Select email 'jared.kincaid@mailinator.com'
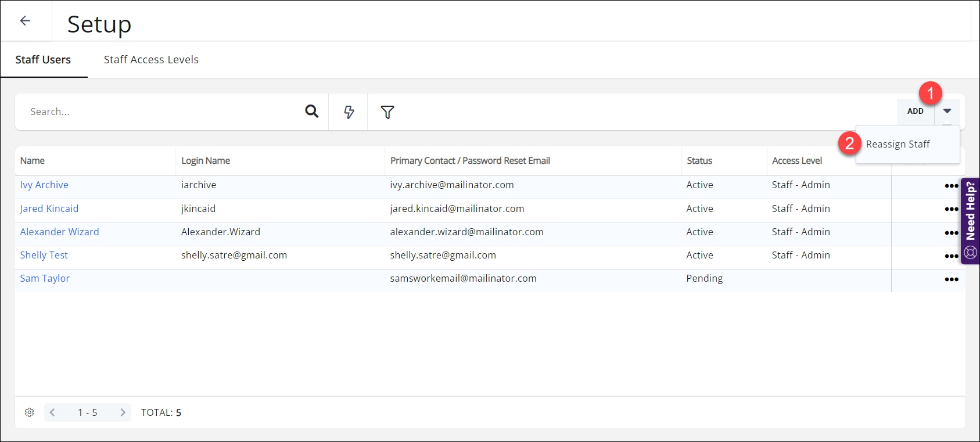Screen dimensions: 980x442 tap(457, 209)
